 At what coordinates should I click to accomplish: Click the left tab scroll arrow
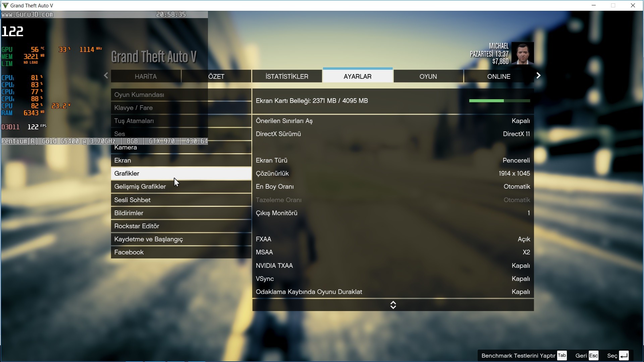click(x=106, y=76)
